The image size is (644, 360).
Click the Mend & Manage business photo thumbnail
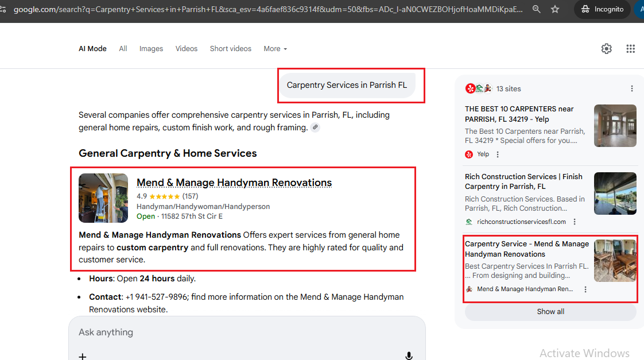[103, 198]
